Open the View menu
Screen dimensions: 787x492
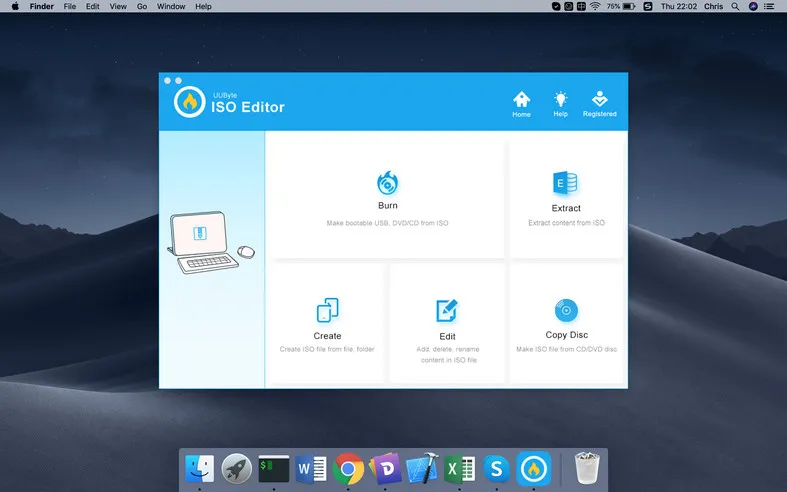tap(118, 7)
